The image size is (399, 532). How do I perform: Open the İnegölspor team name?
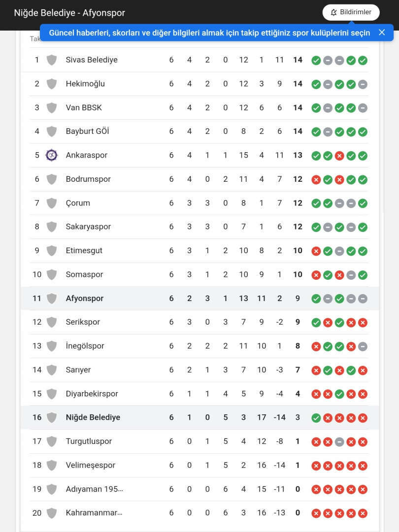85,346
